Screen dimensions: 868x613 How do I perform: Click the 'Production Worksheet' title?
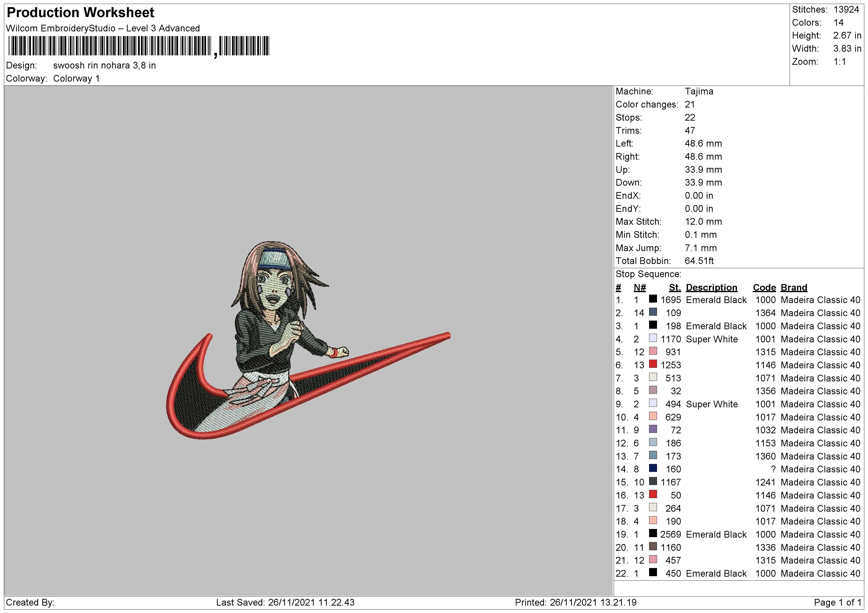click(x=81, y=12)
